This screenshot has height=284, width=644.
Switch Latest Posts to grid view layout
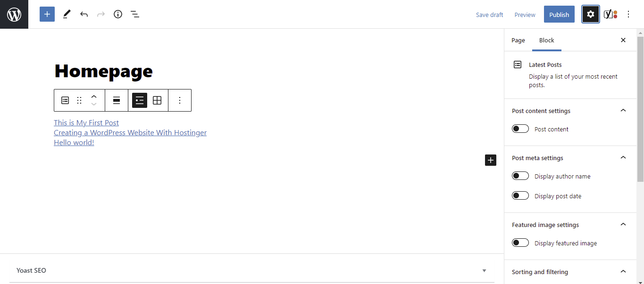[x=157, y=100]
